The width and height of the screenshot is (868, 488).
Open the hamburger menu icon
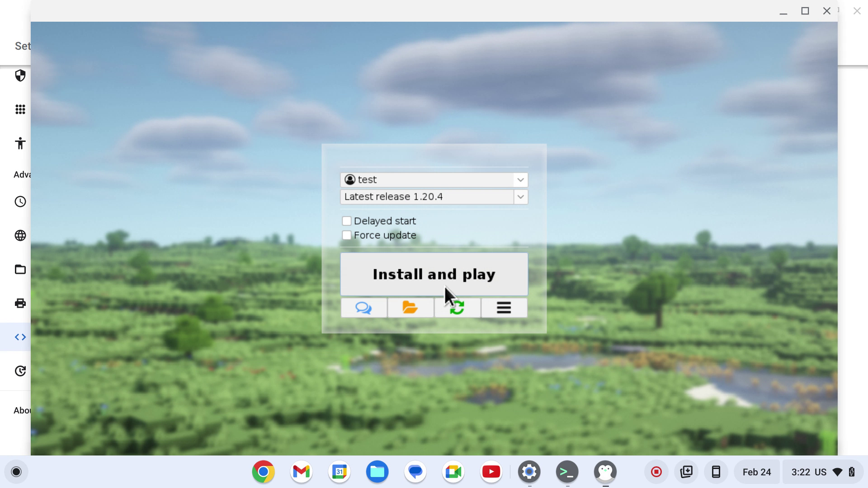point(504,307)
